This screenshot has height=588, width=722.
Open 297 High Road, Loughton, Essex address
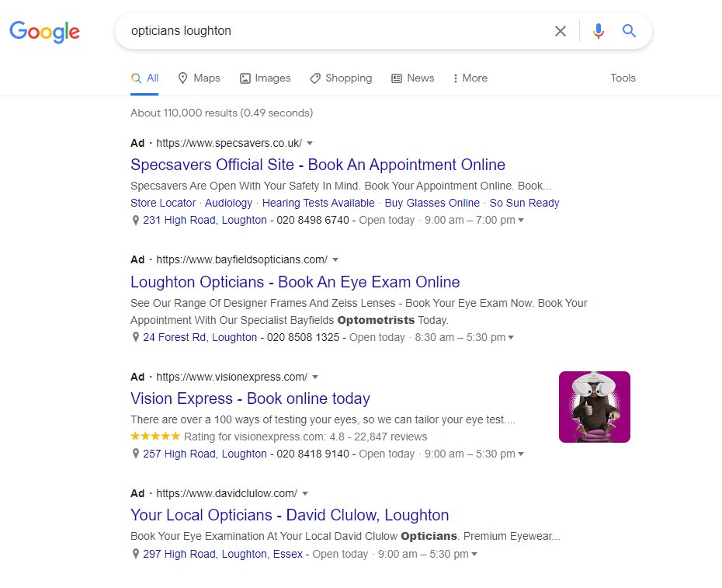pyautogui.click(x=223, y=554)
